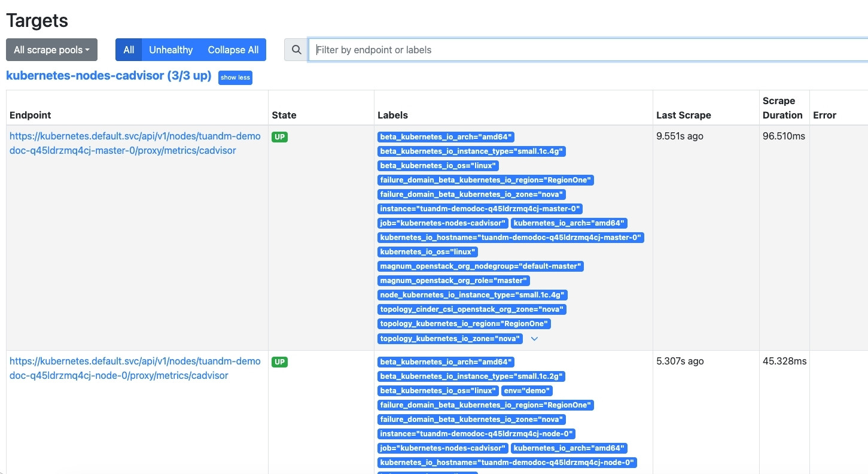The image size is (868, 474).
Task: Select the All targets filter tab
Action: [x=129, y=50]
